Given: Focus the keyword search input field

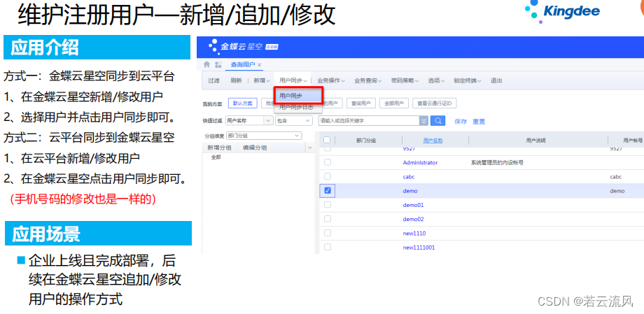Looking at the screenshot, I should [368, 121].
